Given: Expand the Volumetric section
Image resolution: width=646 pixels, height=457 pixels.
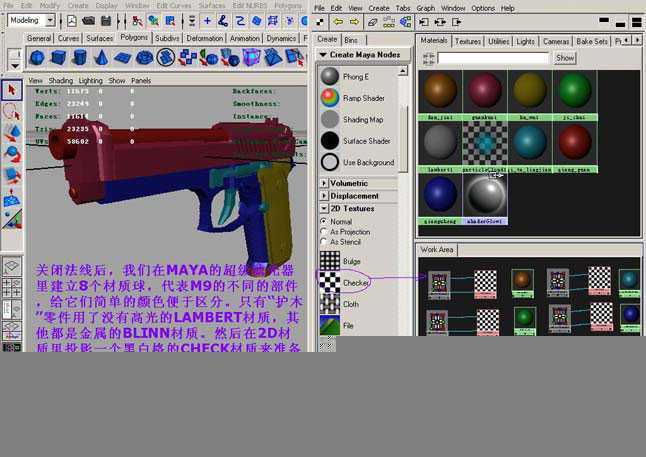Looking at the screenshot, I should click(x=324, y=183).
